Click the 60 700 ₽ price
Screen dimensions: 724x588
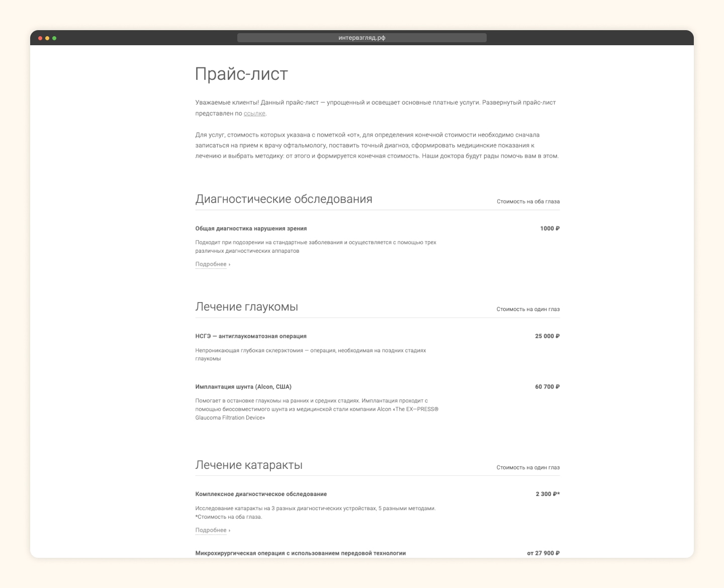pos(547,387)
